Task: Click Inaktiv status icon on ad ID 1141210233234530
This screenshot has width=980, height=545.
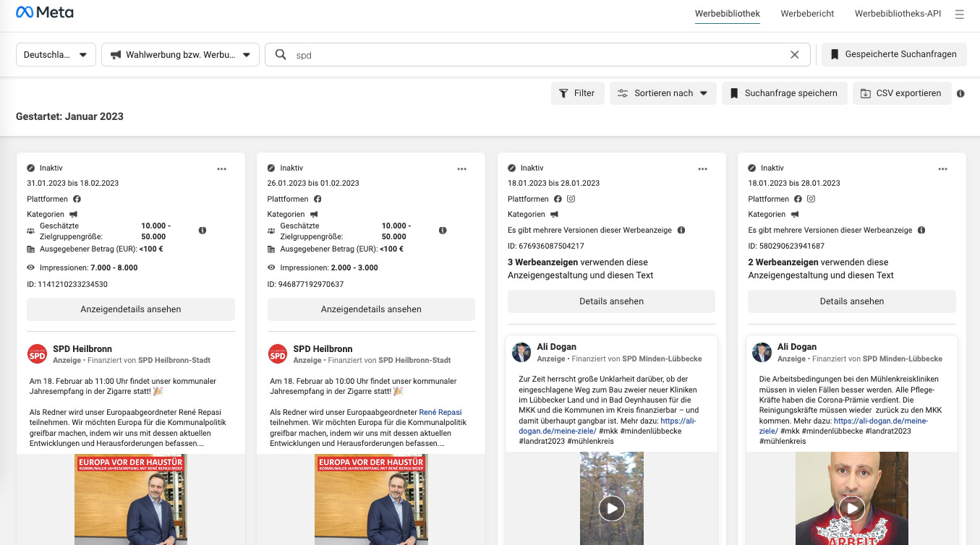Action: [x=31, y=168]
